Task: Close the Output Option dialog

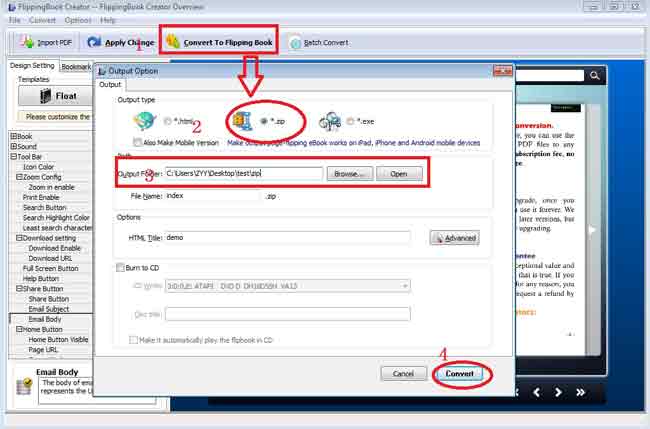Action: coord(503,71)
